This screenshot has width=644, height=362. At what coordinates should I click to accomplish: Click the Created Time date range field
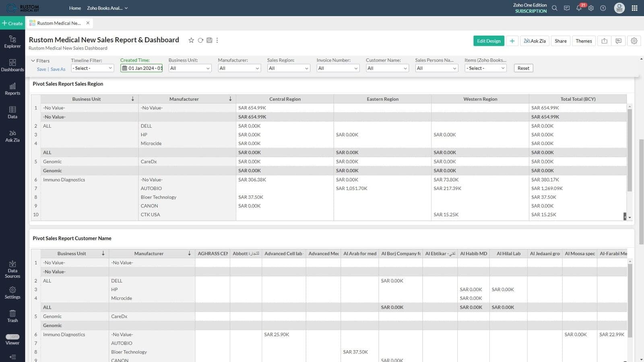pyautogui.click(x=141, y=68)
